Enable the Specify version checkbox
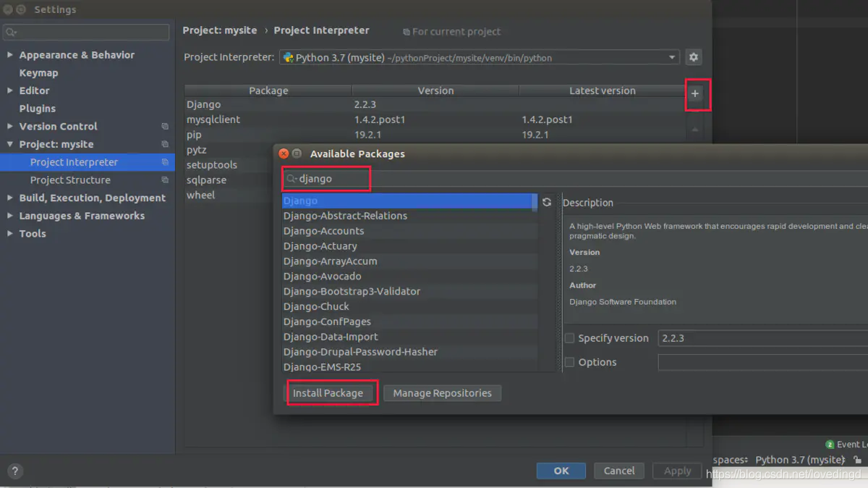This screenshot has height=488, width=868. pyautogui.click(x=569, y=338)
